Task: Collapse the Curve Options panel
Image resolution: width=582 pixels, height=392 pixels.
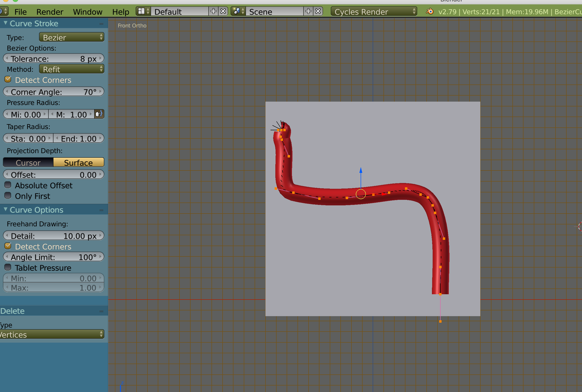Action: [x=6, y=209]
